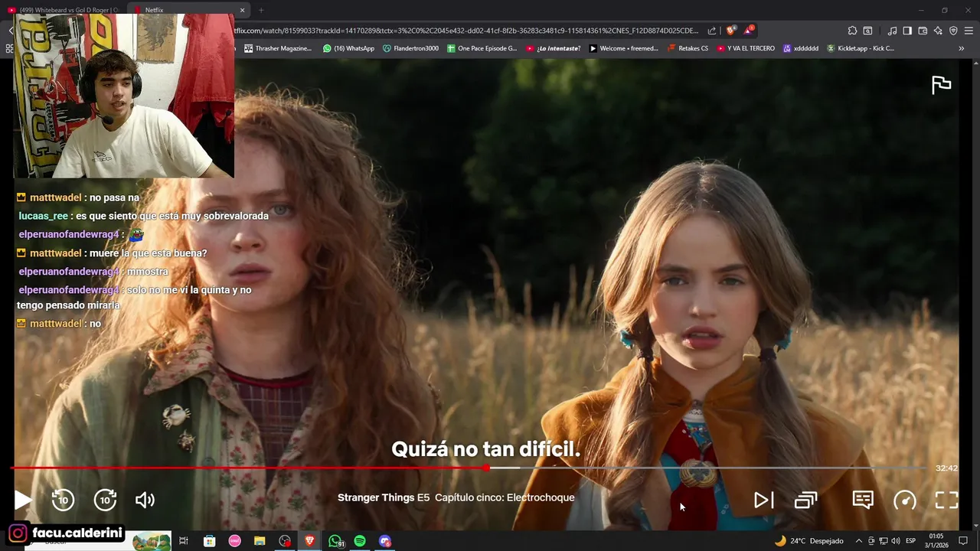Open system volume speaker icon
Viewport: 980px width, 551px height.
tap(895, 541)
